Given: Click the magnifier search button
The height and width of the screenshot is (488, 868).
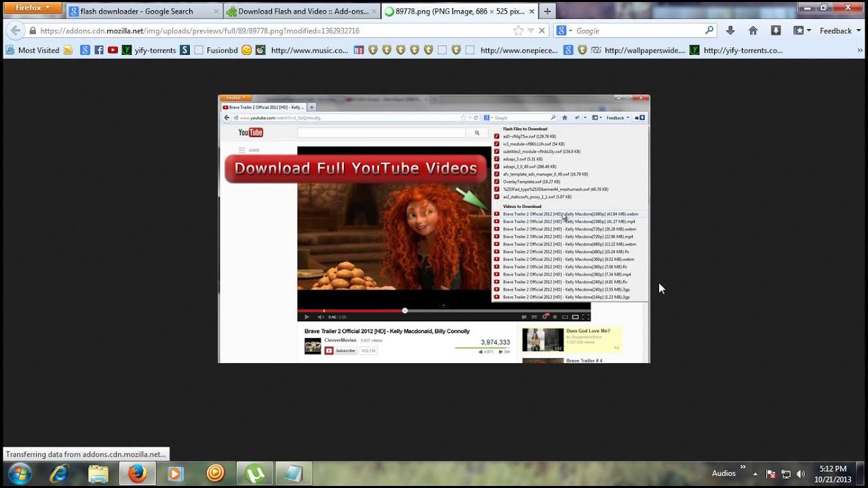Looking at the screenshot, I should point(710,31).
